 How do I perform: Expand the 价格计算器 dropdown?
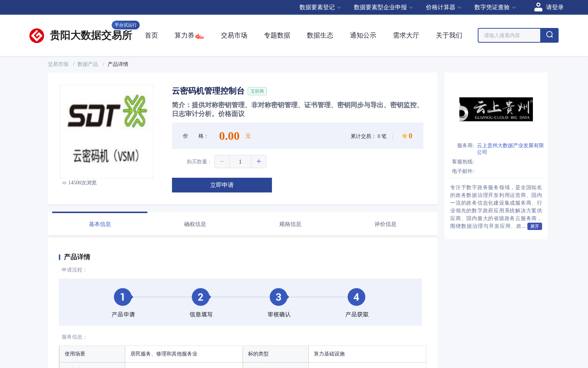click(x=443, y=7)
